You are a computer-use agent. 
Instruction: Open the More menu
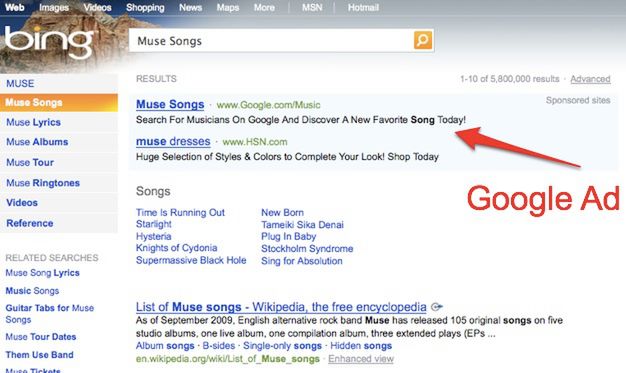(x=264, y=8)
